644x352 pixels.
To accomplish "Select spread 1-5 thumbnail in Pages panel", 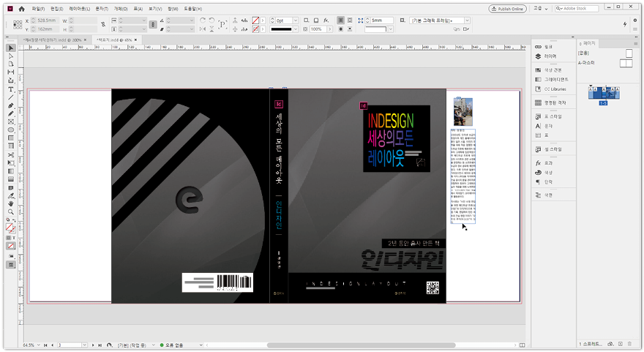I will (x=604, y=93).
